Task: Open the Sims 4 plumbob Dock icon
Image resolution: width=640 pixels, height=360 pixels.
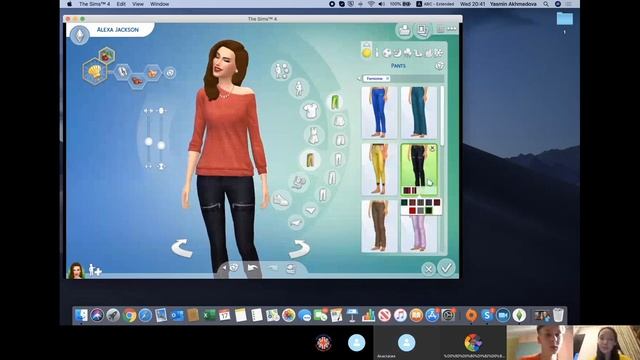Action: 519,315
